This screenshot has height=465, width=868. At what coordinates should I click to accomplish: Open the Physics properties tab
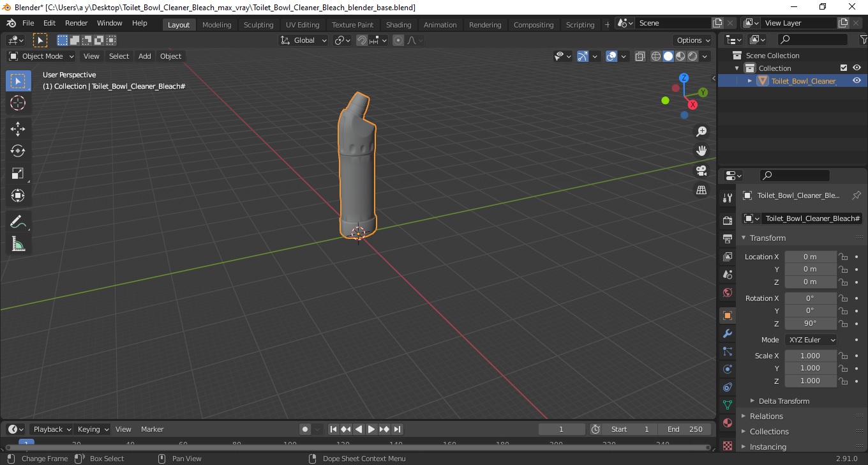click(x=727, y=369)
